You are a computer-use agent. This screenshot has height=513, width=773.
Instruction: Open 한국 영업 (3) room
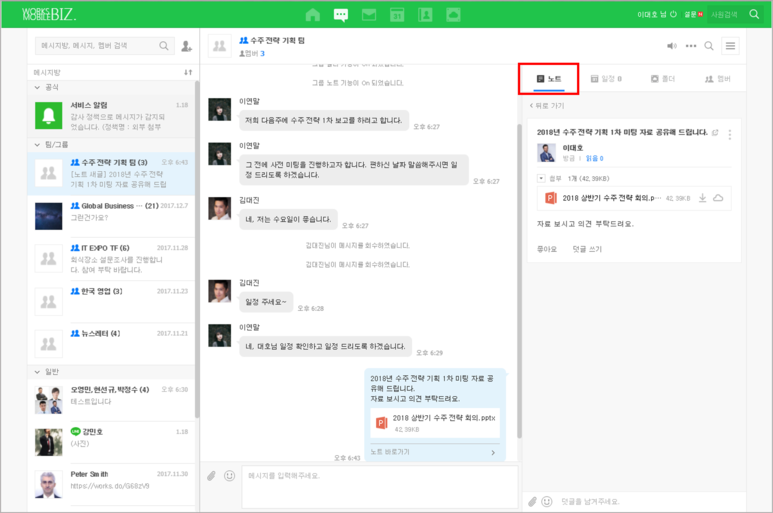(x=111, y=301)
